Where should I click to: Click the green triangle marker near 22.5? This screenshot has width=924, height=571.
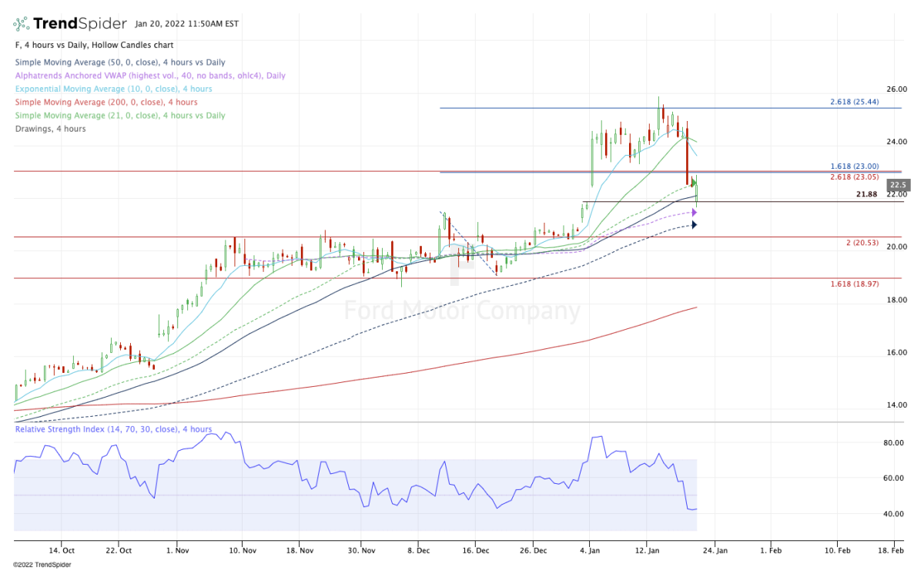tap(694, 182)
